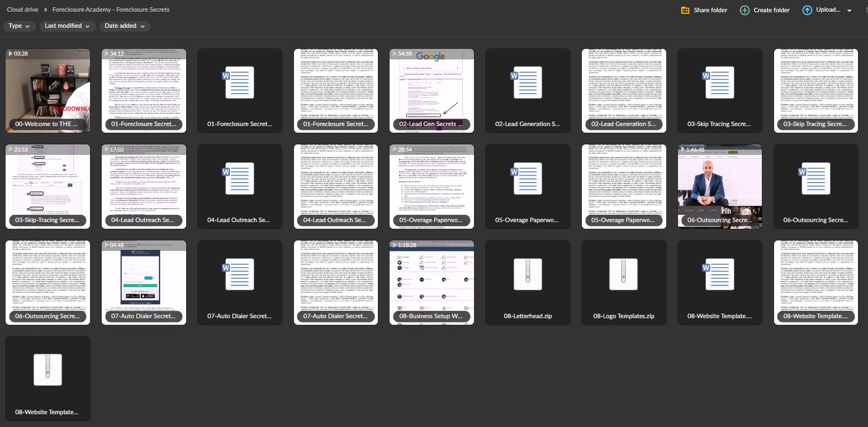This screenshot has width=868, height=427.
Task: Click the Share folder icon
Action: 685,10
